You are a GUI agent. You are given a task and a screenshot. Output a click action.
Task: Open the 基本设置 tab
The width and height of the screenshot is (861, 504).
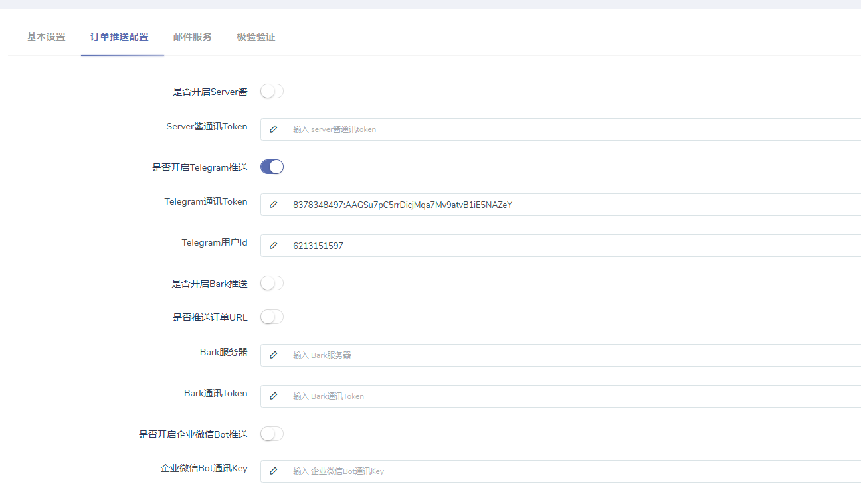[47, 37]
